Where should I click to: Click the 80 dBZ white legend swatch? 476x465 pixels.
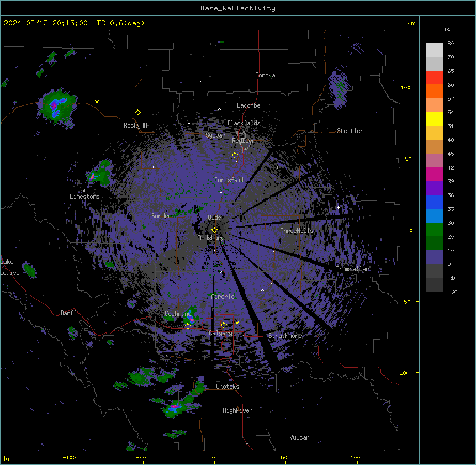pos(434,50)
